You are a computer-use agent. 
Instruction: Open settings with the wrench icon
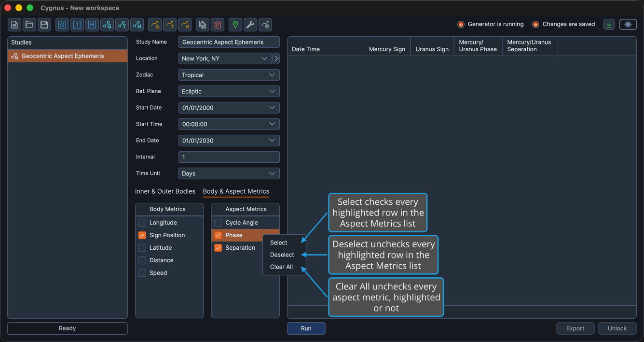tap(250, 25)
